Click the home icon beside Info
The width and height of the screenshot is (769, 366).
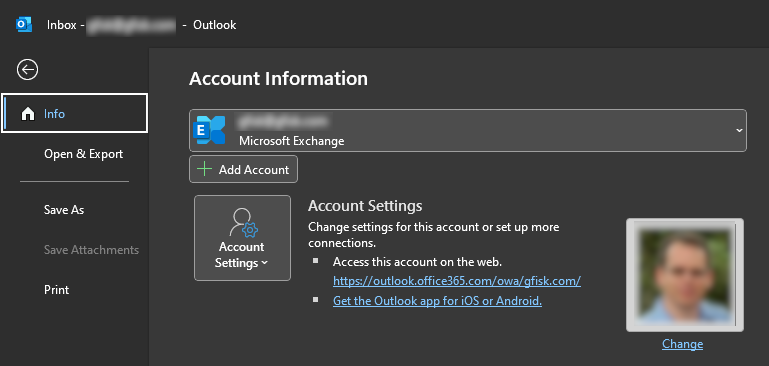pyautogui.click(x=28, y=114)
